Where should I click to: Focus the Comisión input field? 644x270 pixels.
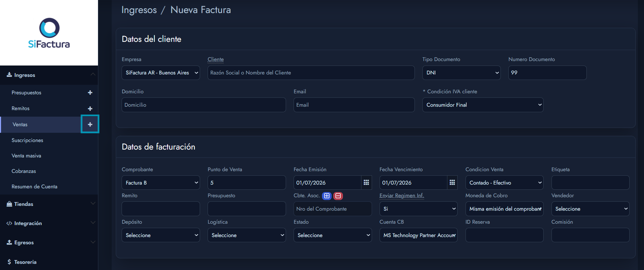pyautogui.click(x=590, y=235)
